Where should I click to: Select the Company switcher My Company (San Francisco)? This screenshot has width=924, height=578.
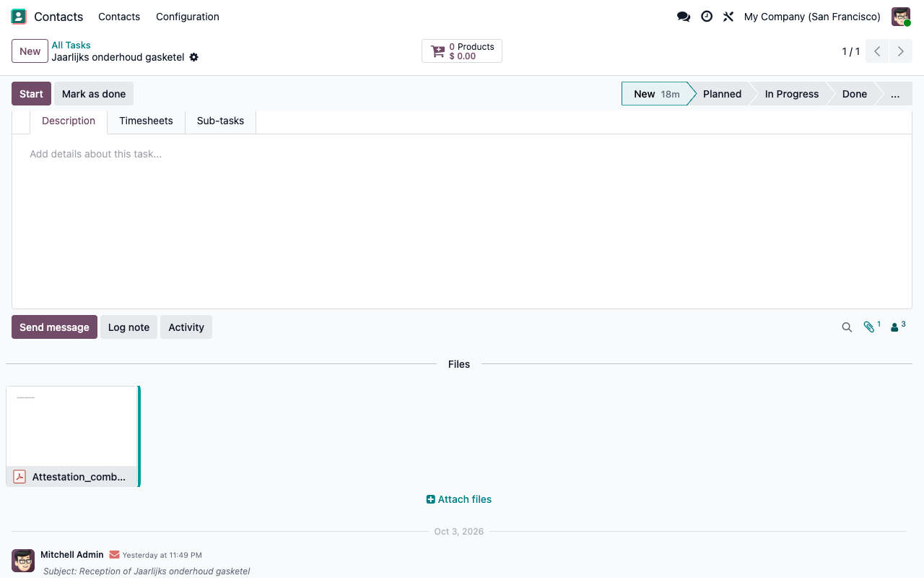(812, 17)
